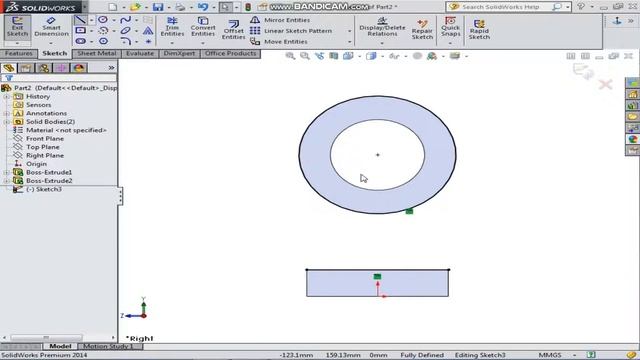Image resolution: width=640 pixels, height=360 pixels.
Task: Click the Edit Appearance sphere icon
Action: [x=417, y=56]
